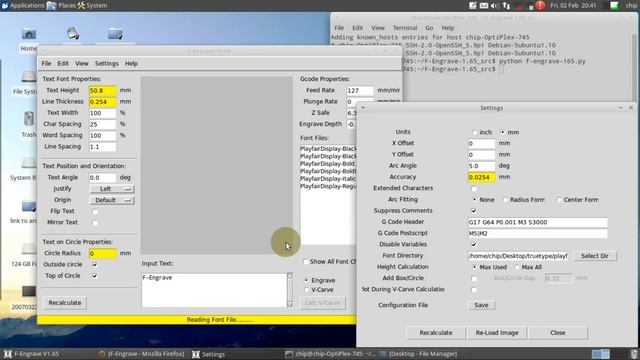The width and height of the screenshot is (640, 360).
Task: Open the Justify dropdown
Action: tap(112, 189)
